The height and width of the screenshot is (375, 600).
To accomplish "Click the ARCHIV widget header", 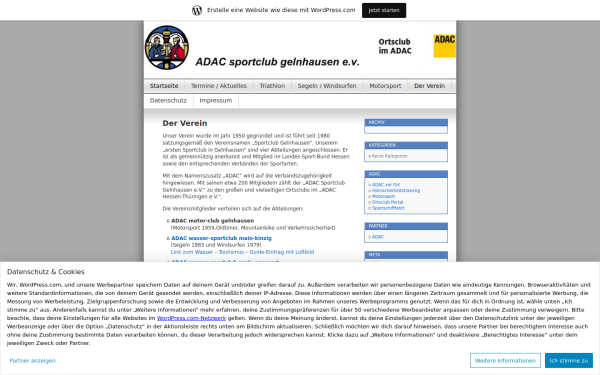I will [406, 122].
